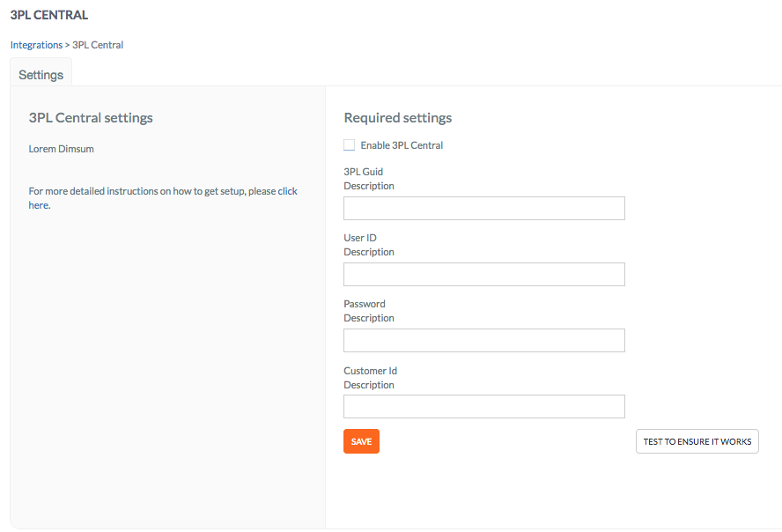Click the 'Customer Id' field label
This screenshot has height=532, width=782.
[x=370, y=371]
